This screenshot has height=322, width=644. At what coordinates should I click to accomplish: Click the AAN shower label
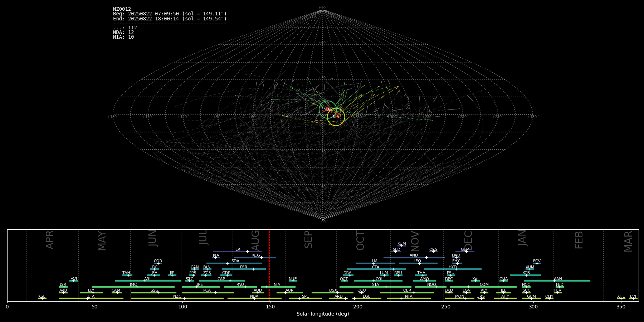coord(558,279)
